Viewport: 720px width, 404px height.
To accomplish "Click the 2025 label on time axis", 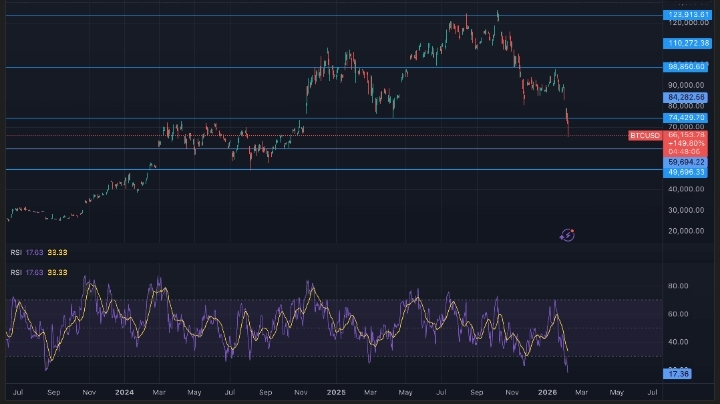I will [x=336, y=392].
